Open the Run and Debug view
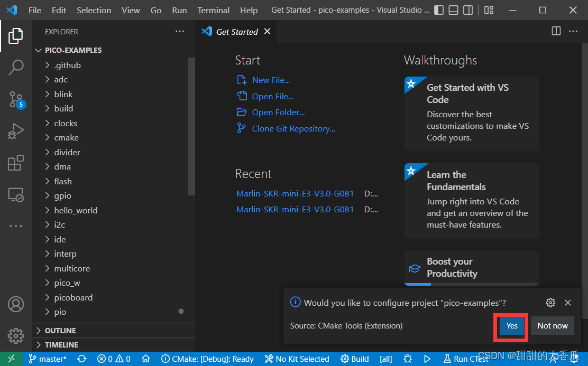This screenshot has width=588, height=366. coord(16,131)
